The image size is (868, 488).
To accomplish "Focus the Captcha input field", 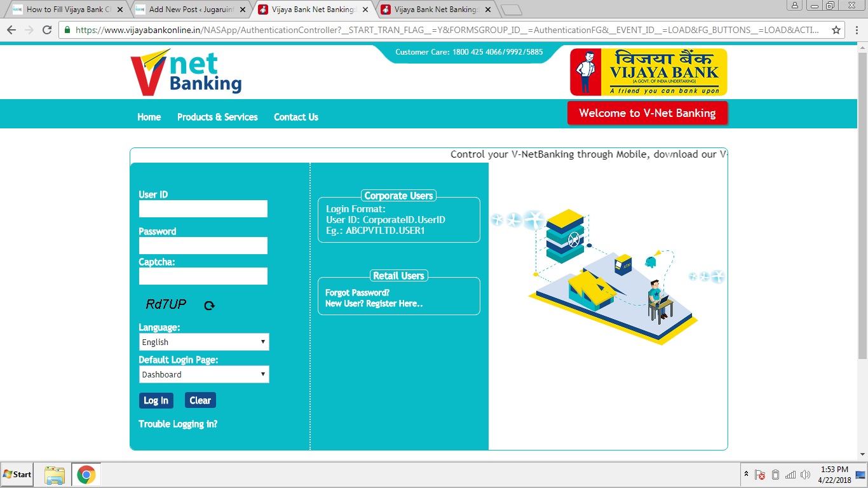I will pyautogui.click(x=203, y=276).
